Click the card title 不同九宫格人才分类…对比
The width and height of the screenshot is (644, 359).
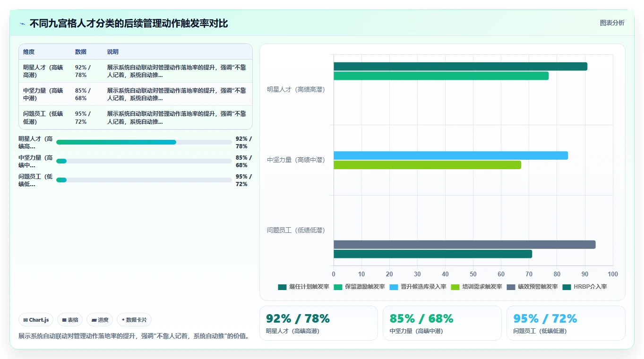click(x=129, y=24)
